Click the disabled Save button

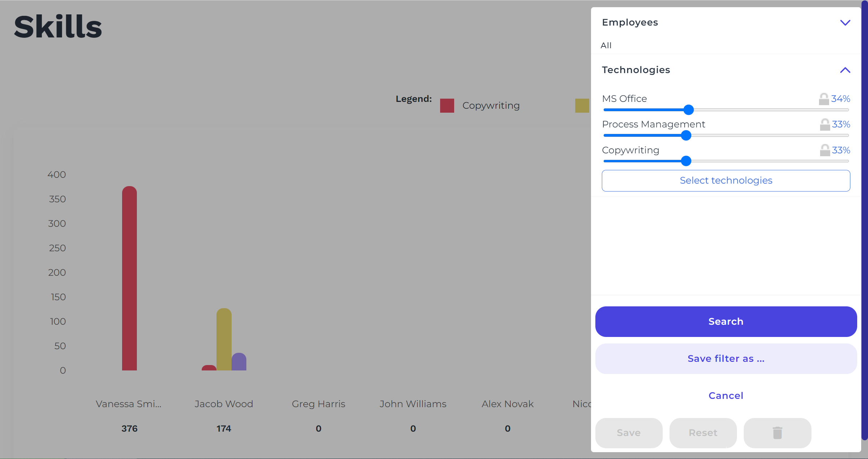coord(628,433)
